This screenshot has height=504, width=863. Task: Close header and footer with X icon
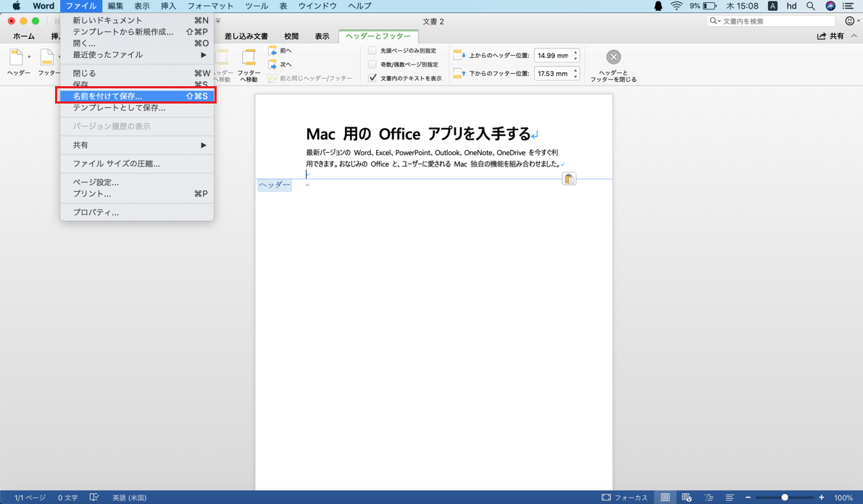(614, 57)
